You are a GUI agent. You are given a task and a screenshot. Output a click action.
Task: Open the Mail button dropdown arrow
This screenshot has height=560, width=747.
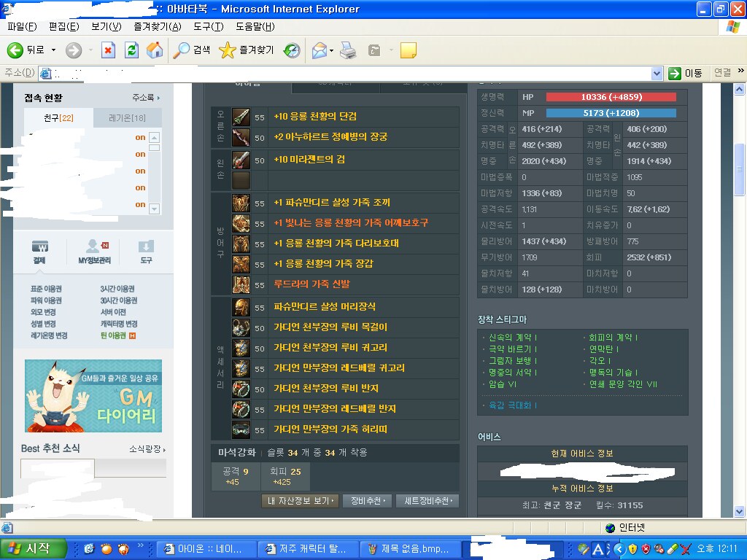click(x=332, y=50)
